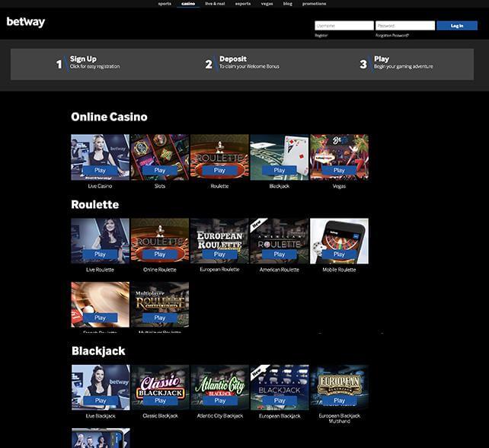
Task: Click Play on Slots tile
Action: [x=160, y=171]
